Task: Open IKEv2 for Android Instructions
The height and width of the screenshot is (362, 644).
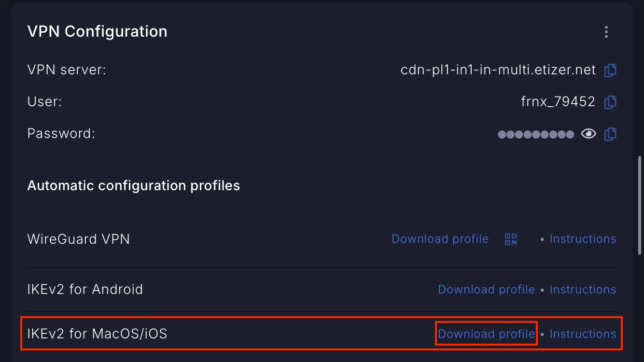Action: [x=583, y=290]
